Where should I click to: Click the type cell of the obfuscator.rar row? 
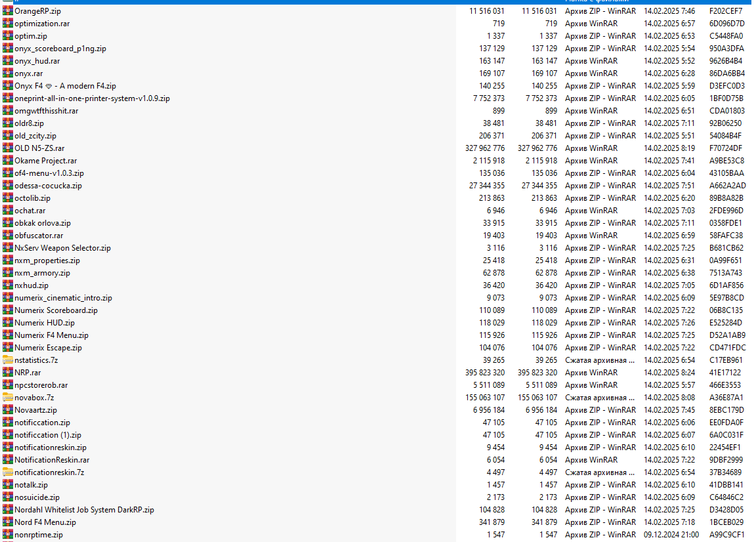[591, 236]
